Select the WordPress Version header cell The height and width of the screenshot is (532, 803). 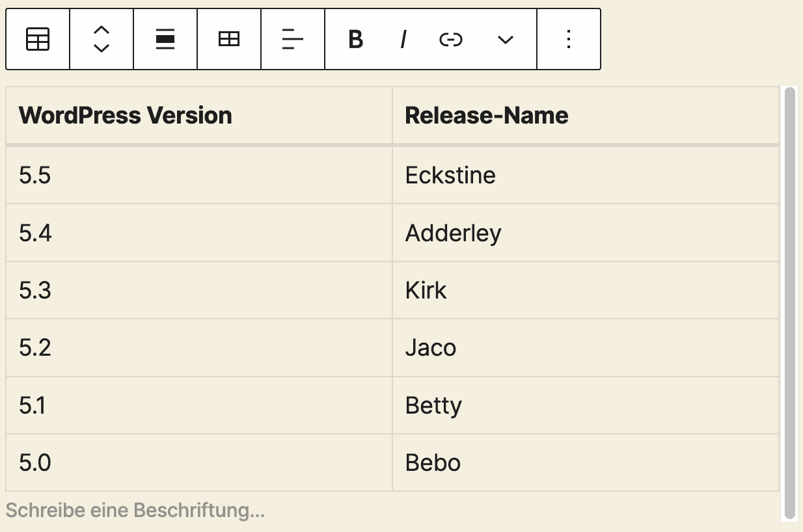pyautogui.click(x=126, y=115)
